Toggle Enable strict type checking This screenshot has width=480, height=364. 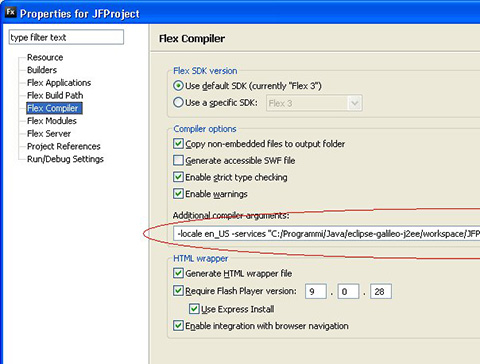coord(178,177)
